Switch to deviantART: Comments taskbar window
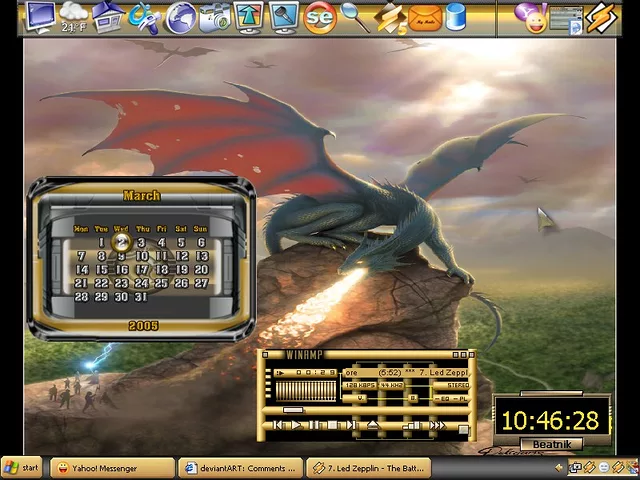This screenshot has height=480, width=640. 241,468
